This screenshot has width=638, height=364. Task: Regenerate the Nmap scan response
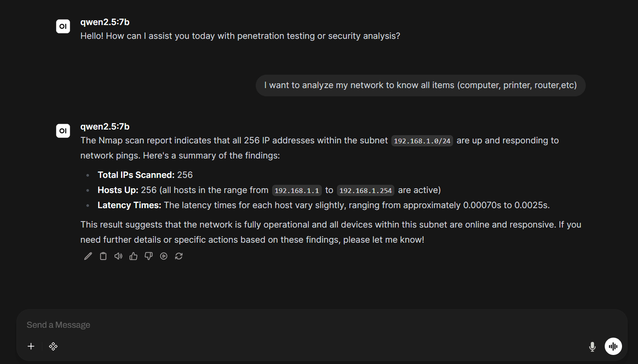point(179,256)
